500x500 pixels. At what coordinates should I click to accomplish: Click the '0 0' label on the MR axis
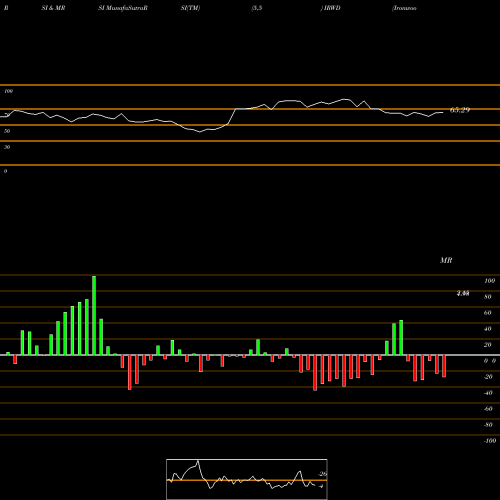(x=490, y=361)
